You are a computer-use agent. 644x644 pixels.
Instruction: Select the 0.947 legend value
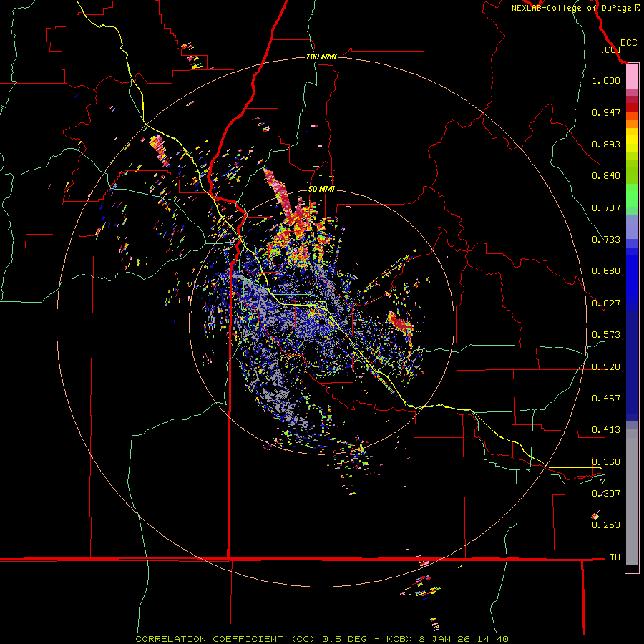[x=606, y=112]
